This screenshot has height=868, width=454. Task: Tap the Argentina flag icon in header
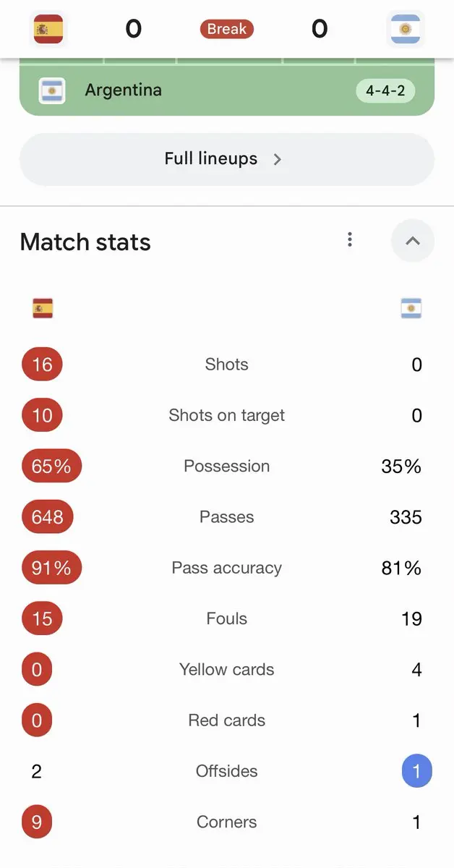pyautogui.click(x=405, y=29)
